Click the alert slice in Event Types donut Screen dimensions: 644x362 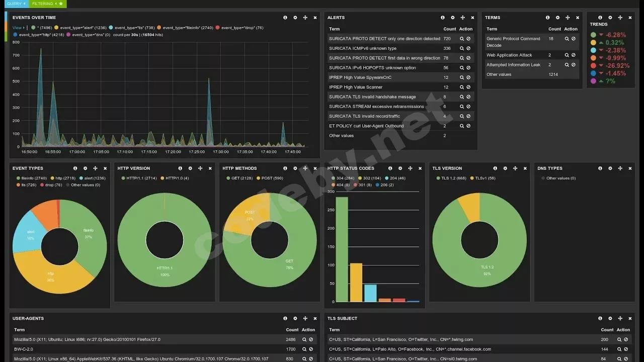[30, 234]
